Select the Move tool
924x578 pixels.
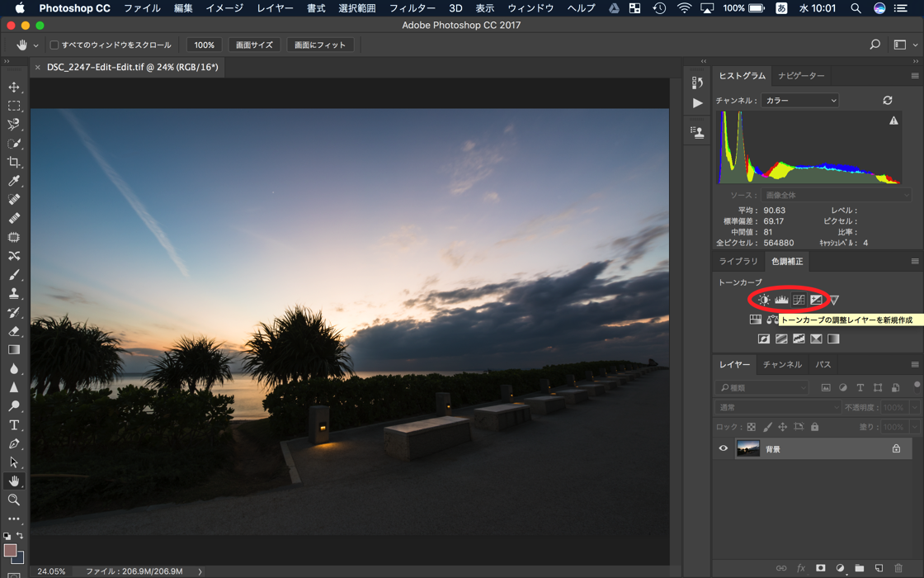click(x=14, y=87)
